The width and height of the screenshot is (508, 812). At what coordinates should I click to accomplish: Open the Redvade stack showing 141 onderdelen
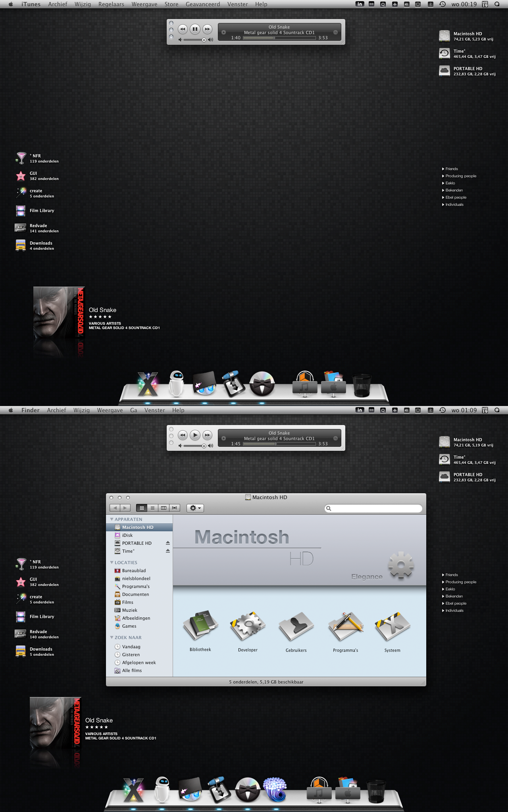pos(37,228)
